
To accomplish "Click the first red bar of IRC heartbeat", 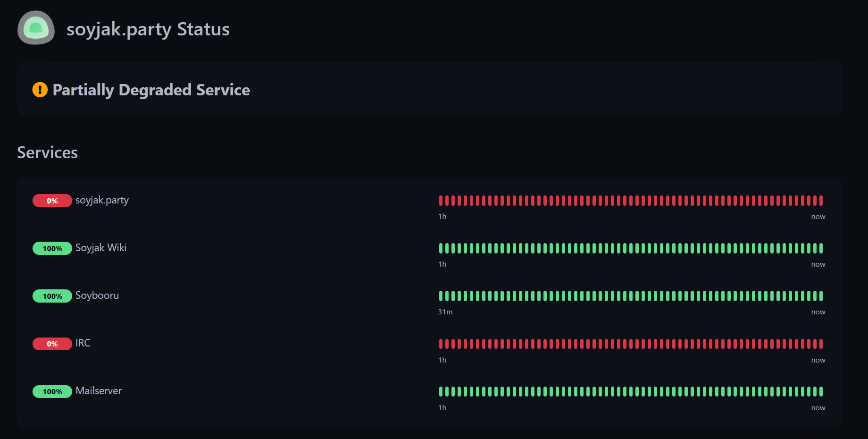I will coord(441,344).
